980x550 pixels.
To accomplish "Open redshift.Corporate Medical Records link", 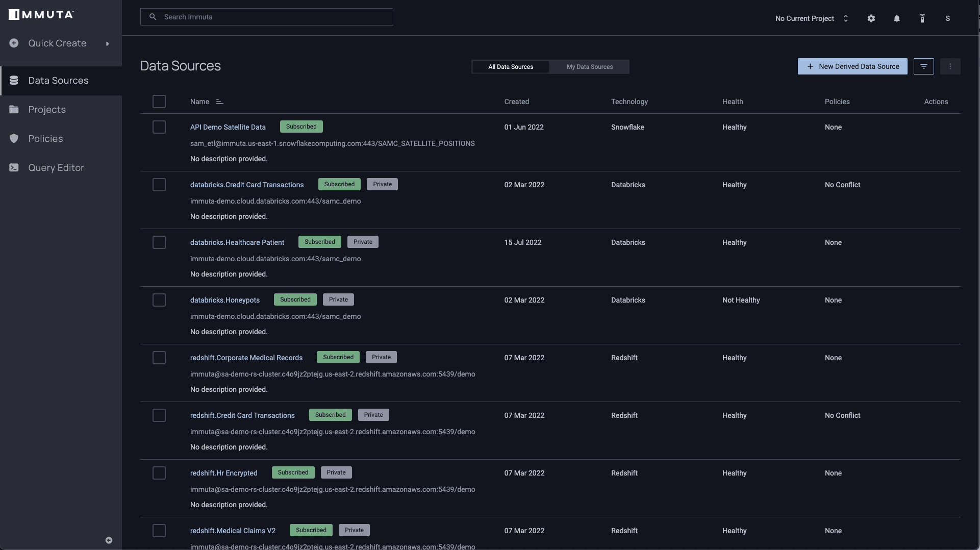I will [246, 358].
